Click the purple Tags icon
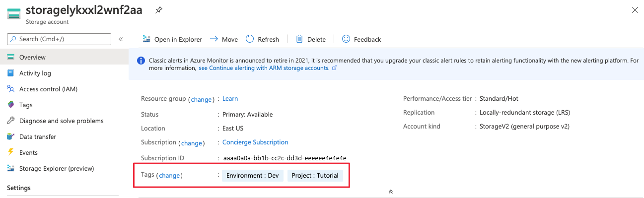The image size is (644, 198). click(10, 105)
